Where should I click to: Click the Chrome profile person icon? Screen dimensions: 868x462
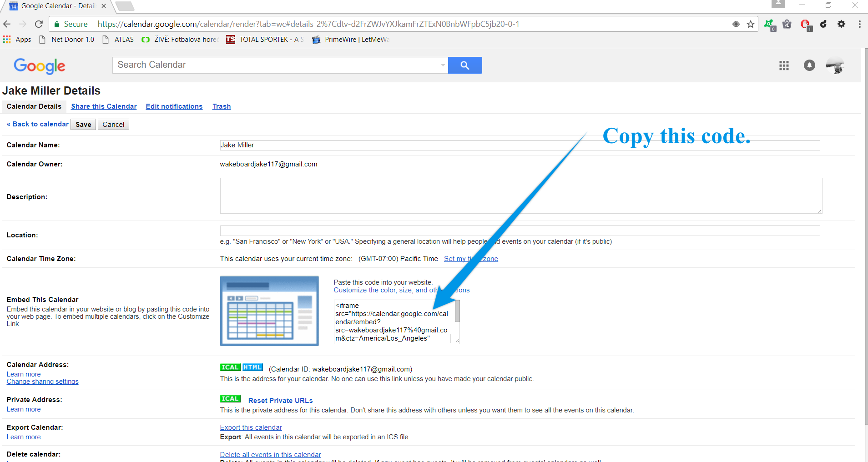point(778,4)
